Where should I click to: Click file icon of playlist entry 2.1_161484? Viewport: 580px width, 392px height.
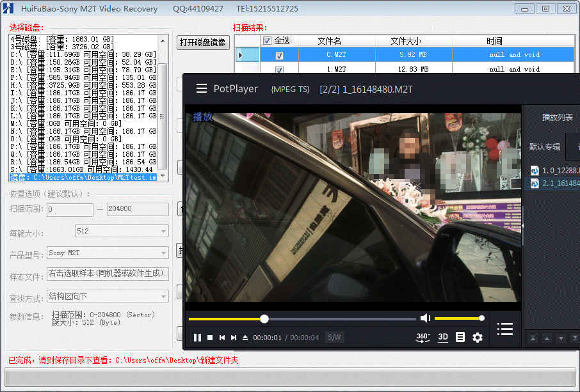[x=535, y=184]
